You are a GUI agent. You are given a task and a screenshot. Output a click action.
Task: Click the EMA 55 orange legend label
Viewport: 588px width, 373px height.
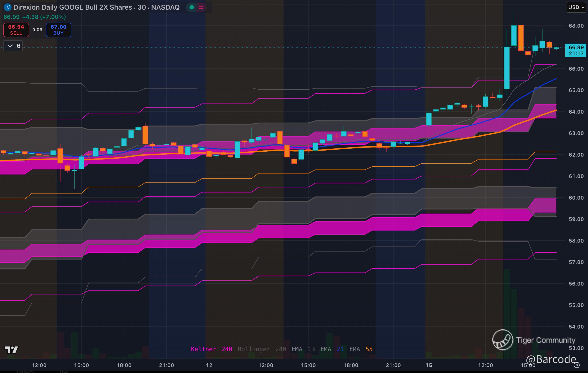pyautogui.click(x=361, y=349)
